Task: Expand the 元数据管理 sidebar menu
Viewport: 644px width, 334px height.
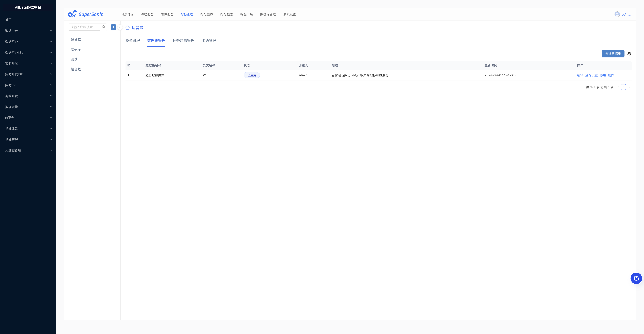Action: click(x=28, y=150)
